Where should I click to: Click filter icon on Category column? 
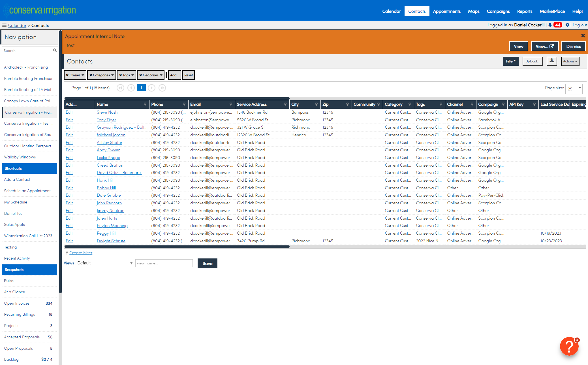point(410,104)
